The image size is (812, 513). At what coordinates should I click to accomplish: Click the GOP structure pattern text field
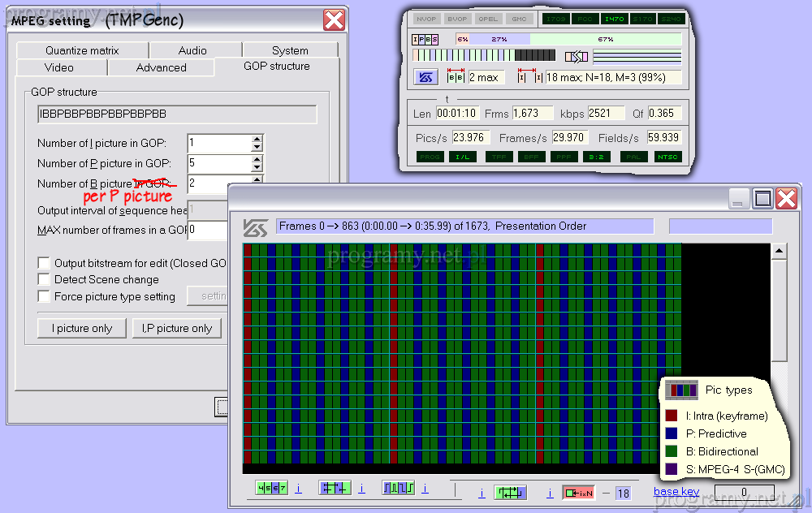pos(176,114)
